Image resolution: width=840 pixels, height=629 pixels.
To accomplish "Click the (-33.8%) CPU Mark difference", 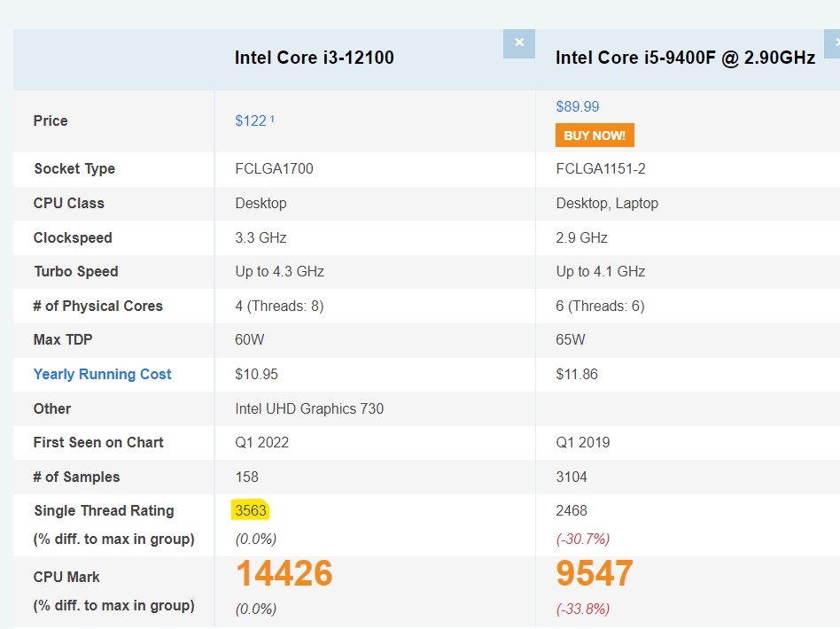I will tap(583, 610).
